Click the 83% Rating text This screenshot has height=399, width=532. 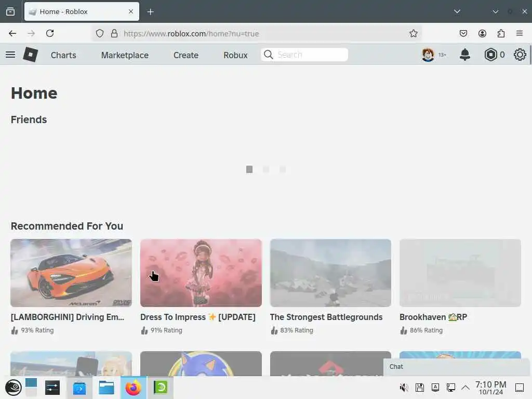297,330
